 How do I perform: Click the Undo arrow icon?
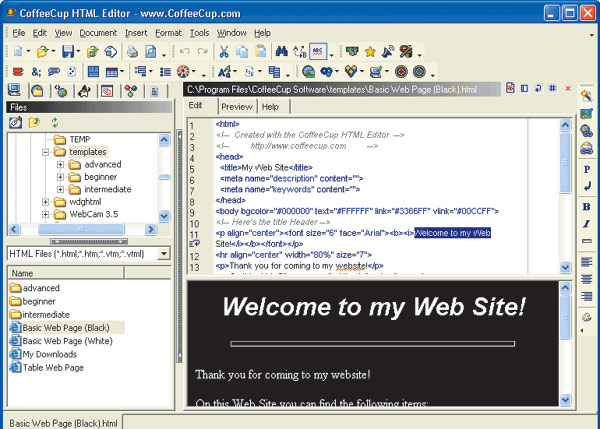tap(185, 51)
